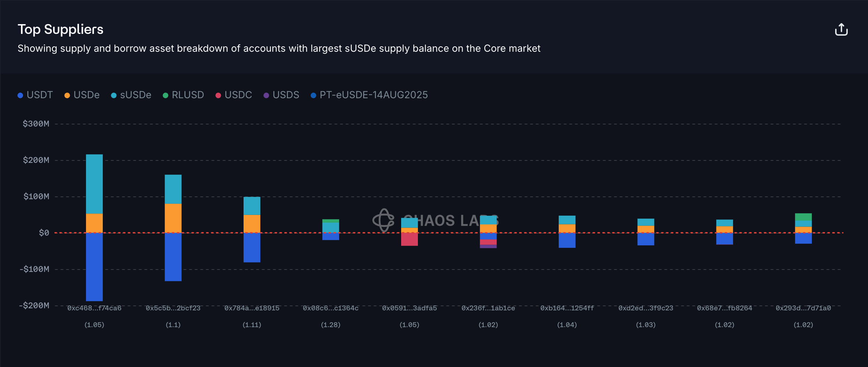Select the blue USDT borrow segment of 0x08c6...c1364c
Screen dimensions: 868x367
331,237
